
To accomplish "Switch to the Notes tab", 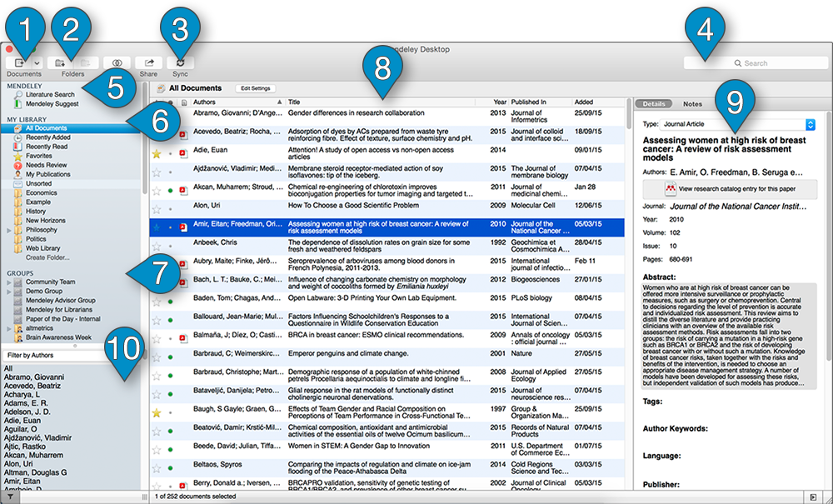I will pyautogui.click(x=692, y=104).
